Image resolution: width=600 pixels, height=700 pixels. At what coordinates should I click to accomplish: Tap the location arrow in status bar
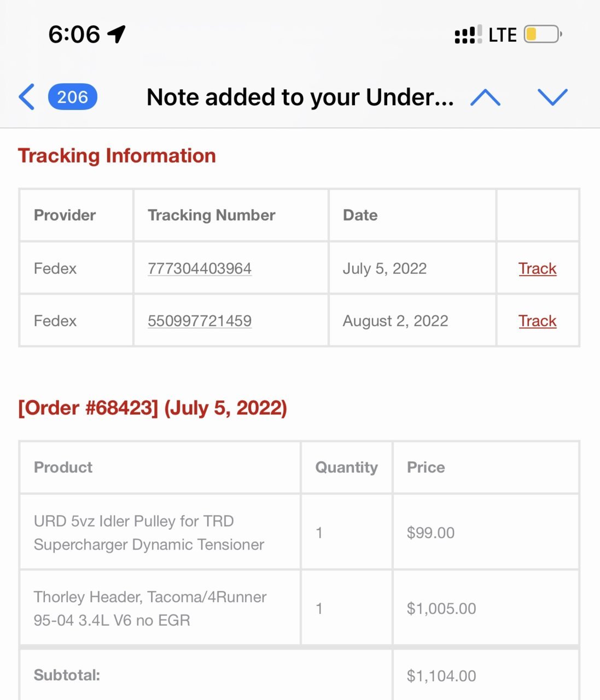coord(116,34)
